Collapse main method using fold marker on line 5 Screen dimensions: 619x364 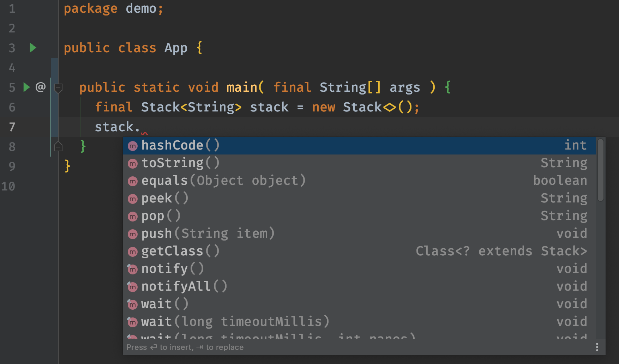point(58,88)
